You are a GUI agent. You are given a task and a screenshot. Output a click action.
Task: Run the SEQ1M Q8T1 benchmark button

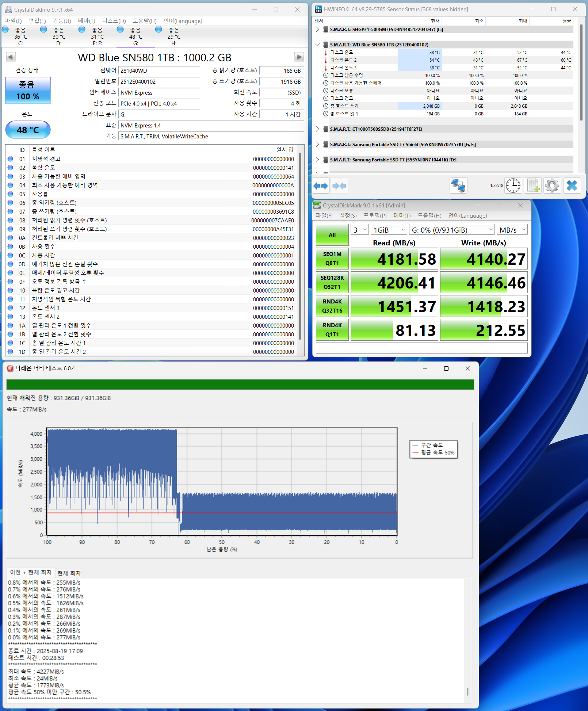(332, 259)
